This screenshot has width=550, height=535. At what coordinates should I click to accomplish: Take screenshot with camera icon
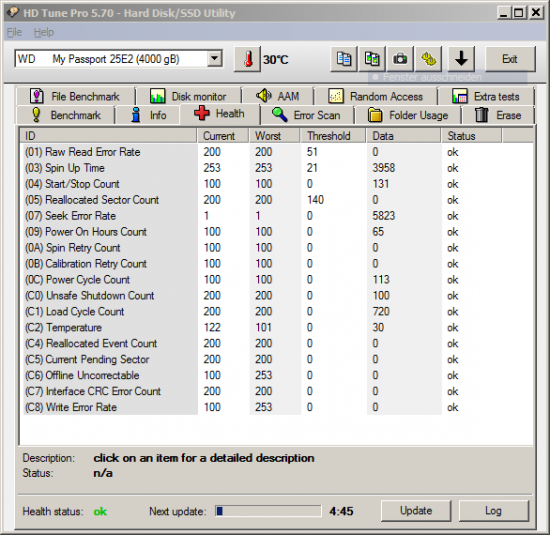[400, 59]
